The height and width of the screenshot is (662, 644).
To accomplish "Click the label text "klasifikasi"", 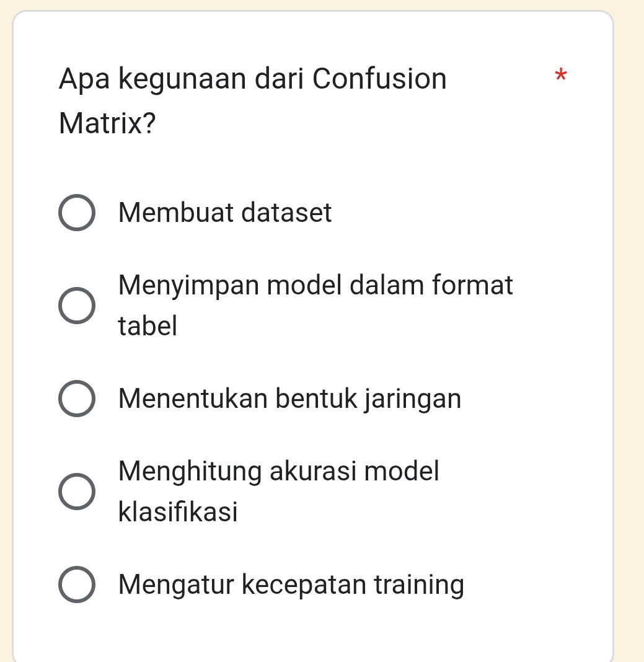I will [178, 511].
